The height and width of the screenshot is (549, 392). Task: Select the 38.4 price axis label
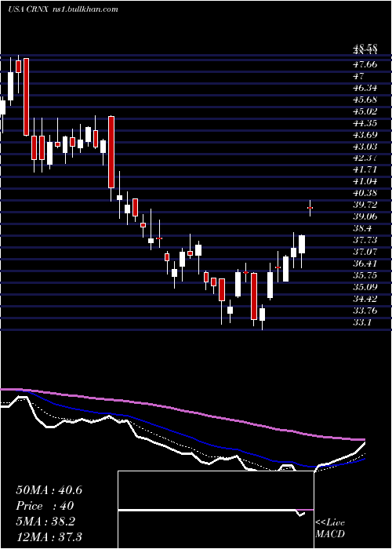coord(362,228)
